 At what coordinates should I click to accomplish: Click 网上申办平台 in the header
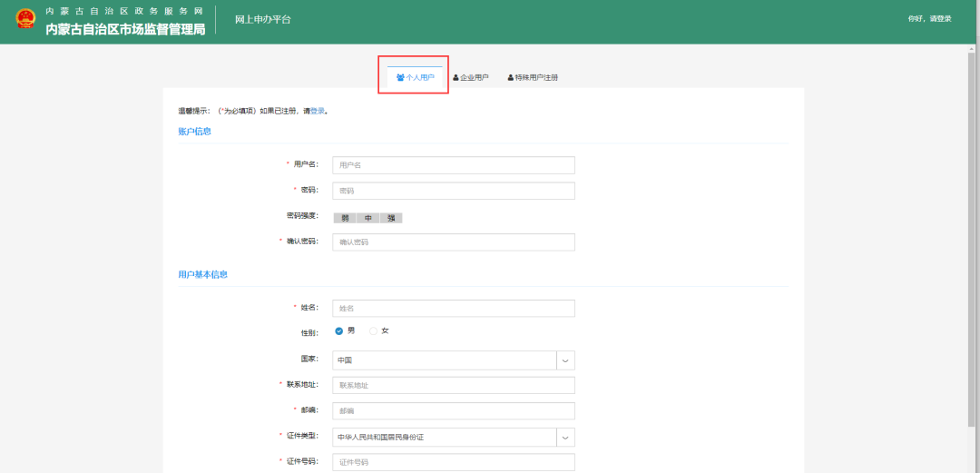click(x=262, y=19)
